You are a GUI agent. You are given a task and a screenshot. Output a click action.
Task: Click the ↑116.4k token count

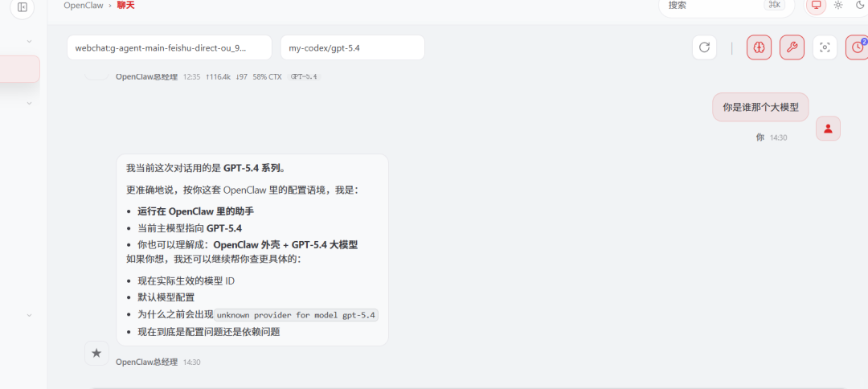(218, 77)
